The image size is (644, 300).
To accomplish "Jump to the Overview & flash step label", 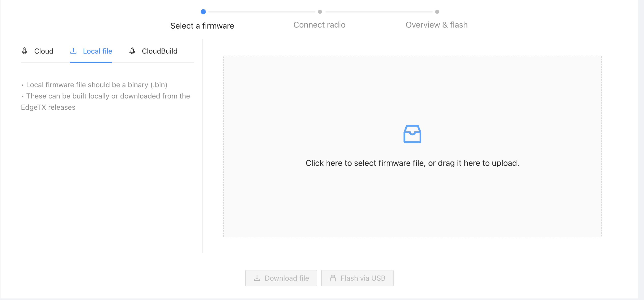I will [x=437, y=25].
